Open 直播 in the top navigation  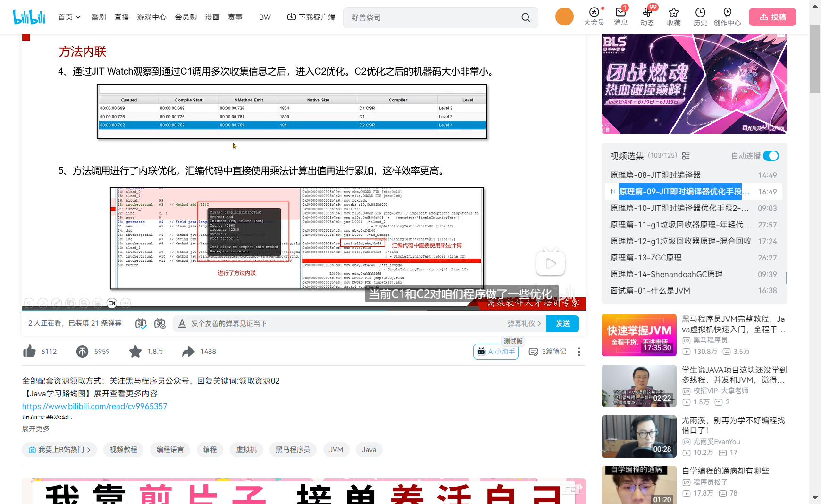[x=121, y=17]
